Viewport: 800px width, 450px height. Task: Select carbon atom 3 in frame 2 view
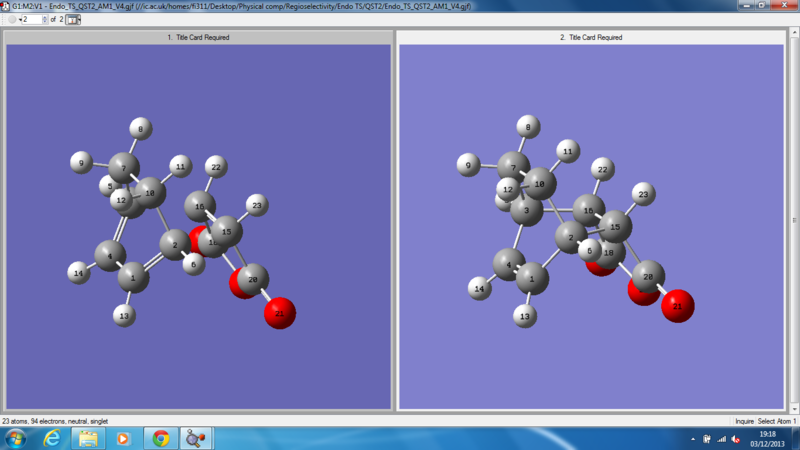527,210
